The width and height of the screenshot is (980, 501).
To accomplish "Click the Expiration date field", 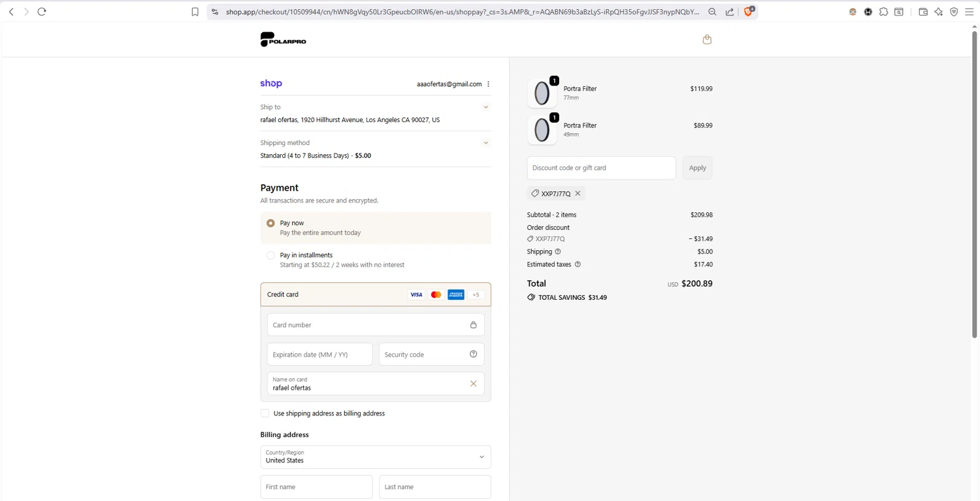I will pos(319,354).
